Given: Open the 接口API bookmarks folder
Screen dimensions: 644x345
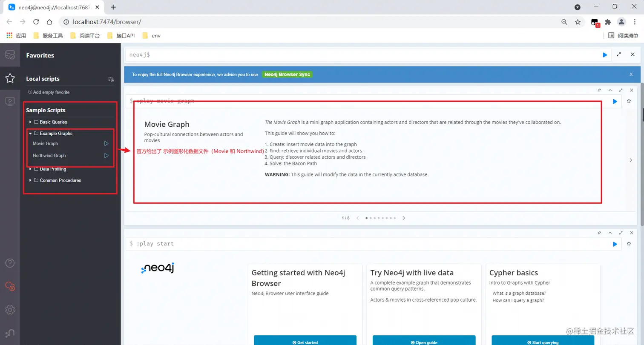Looking at the screenshot, I should point(121,35).
